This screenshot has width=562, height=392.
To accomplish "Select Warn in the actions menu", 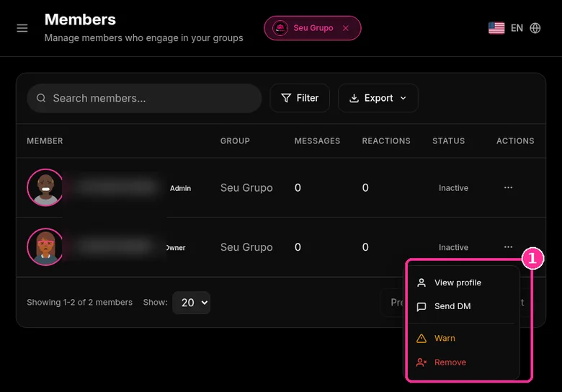I will (463, 338).
